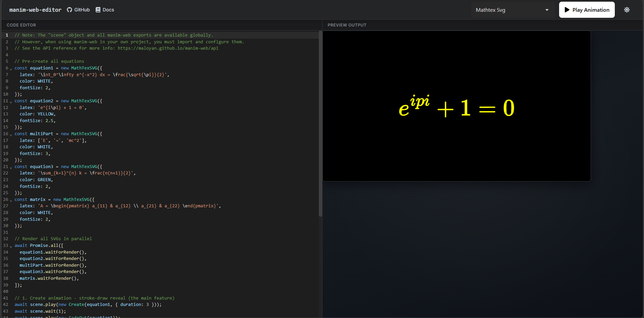Collapse the equation1 code block fold arrow

pos(11,69)
